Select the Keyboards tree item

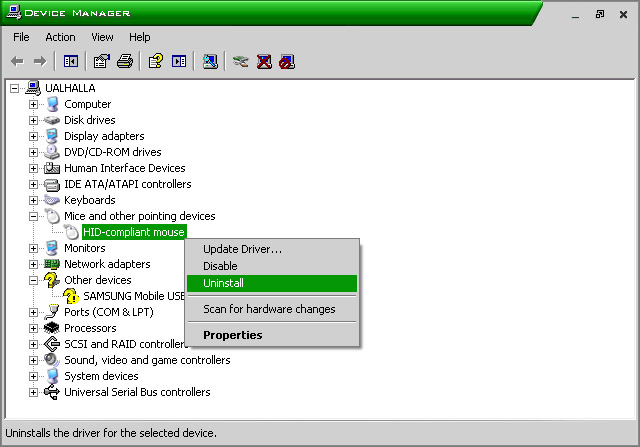coord(89,200)
